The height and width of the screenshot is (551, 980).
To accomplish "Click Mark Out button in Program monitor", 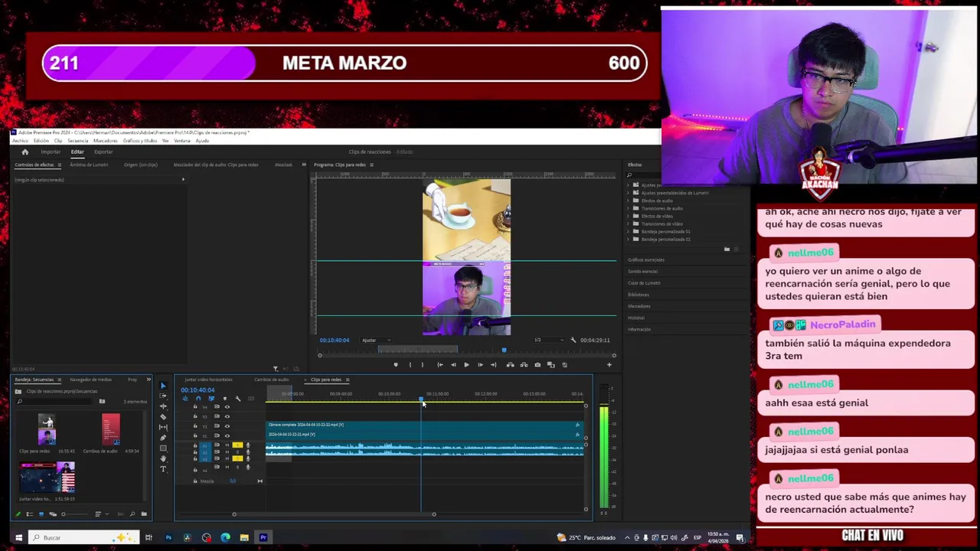I will [423, 365].
